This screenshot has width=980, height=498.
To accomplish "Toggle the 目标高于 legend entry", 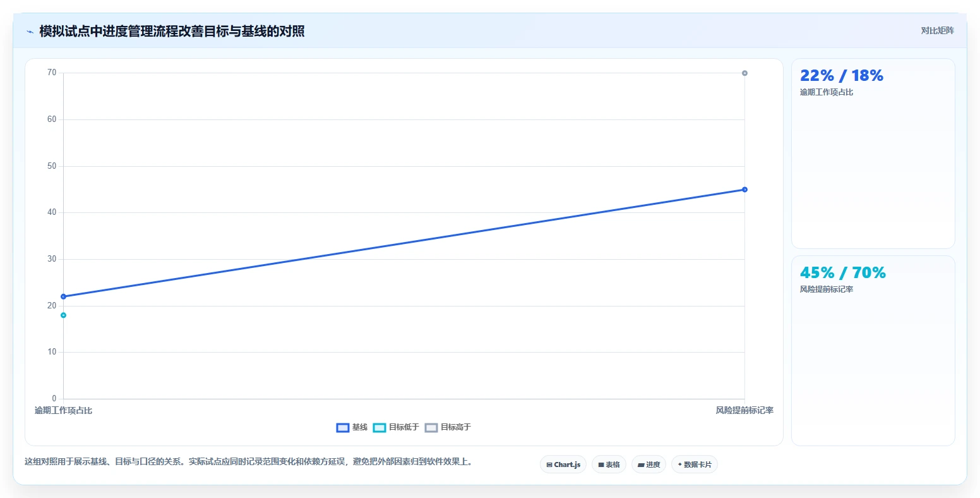I will pos(448,427).
